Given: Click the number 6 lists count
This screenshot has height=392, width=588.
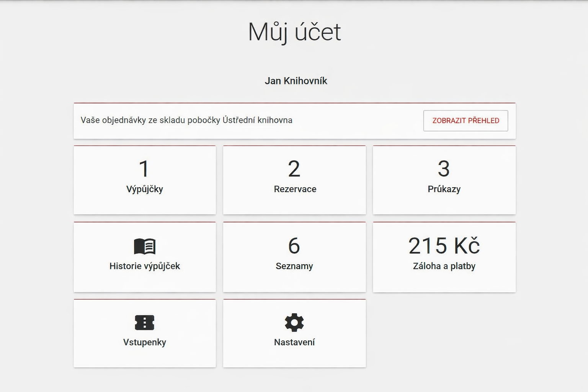Looking at the screenshot, I should [294, 246].
